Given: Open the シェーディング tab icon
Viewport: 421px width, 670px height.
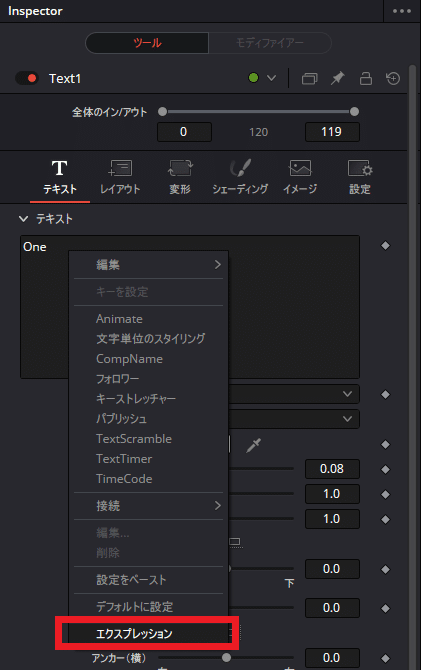Looking at the screenshot, I should click(240, 177).
